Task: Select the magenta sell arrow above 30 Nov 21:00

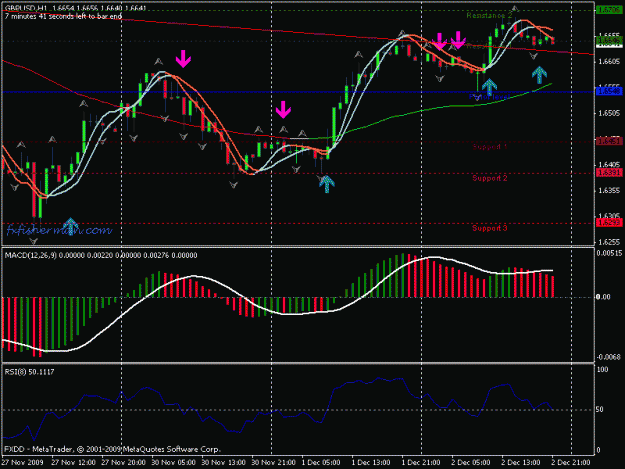Action: click(x=283, y=110)
